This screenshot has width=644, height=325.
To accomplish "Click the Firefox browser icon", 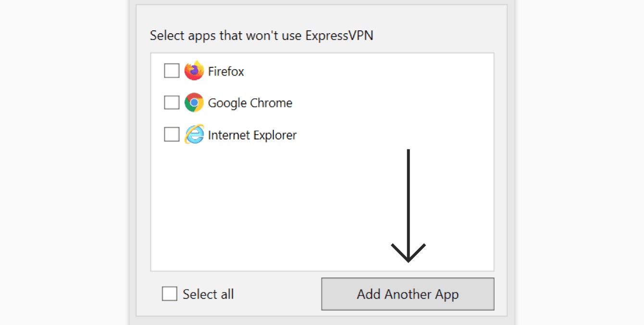I will click(194, 71).
